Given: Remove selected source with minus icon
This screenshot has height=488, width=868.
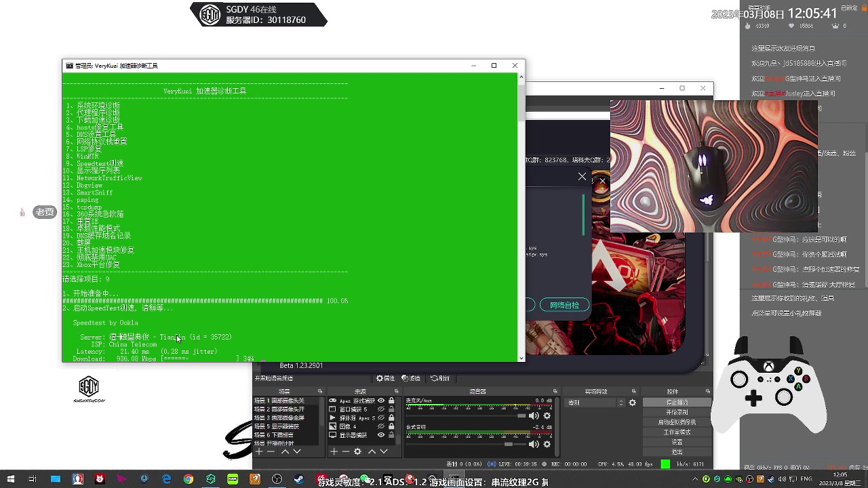Looking at the screenshot, I should 345,451.
